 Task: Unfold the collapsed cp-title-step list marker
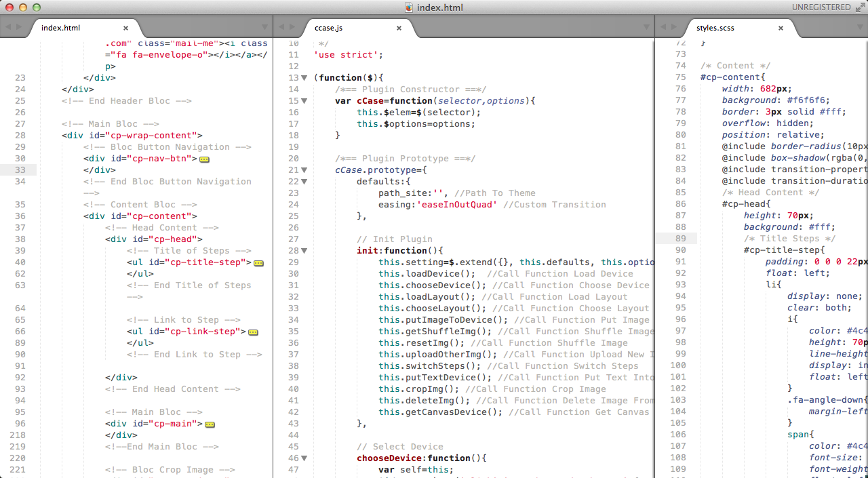(258, 263)
